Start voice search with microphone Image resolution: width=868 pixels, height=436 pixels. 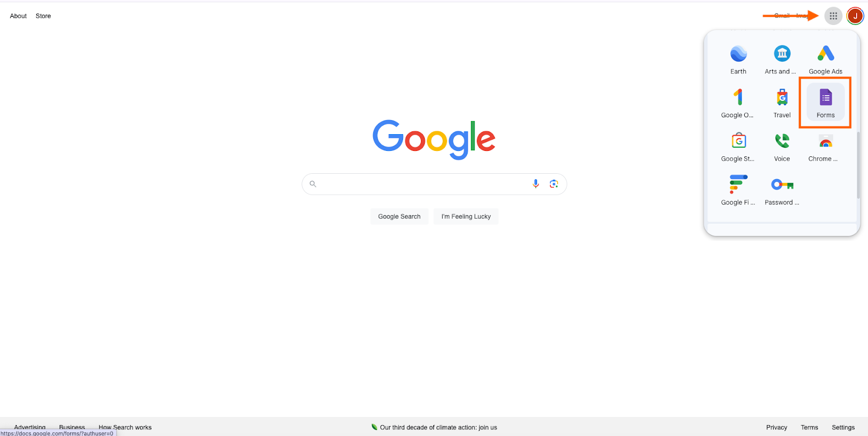pos(535,184)
